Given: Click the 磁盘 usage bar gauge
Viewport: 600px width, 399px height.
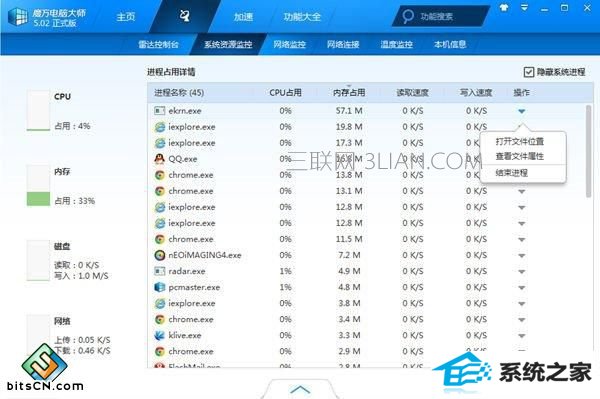Looking at the screenshot, I should [38, 261].
